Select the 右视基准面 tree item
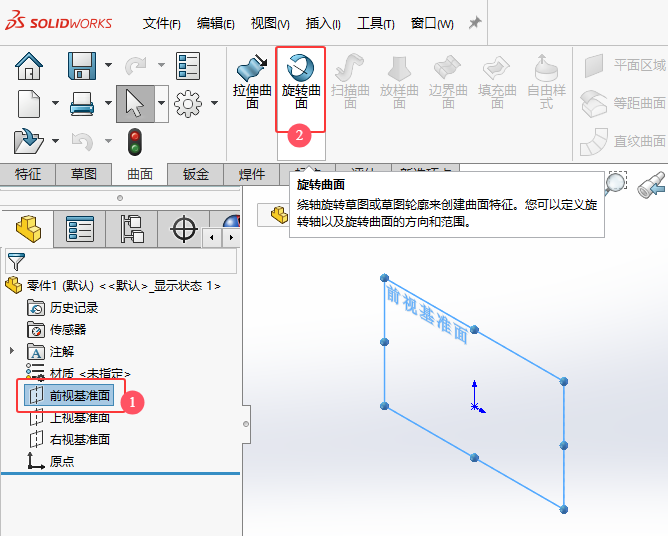Screen dimensions: 668x536 click(x=70, y=440)
